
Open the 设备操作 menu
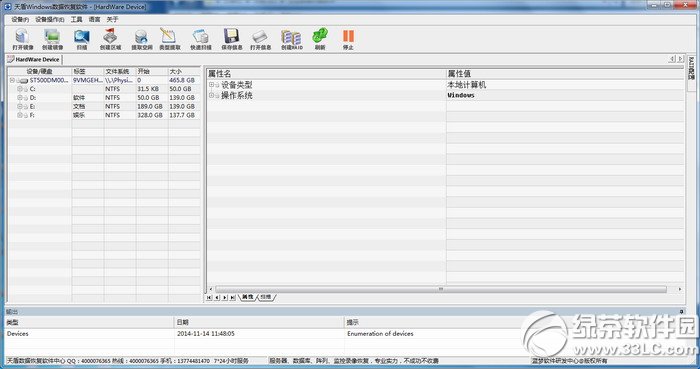50,20
